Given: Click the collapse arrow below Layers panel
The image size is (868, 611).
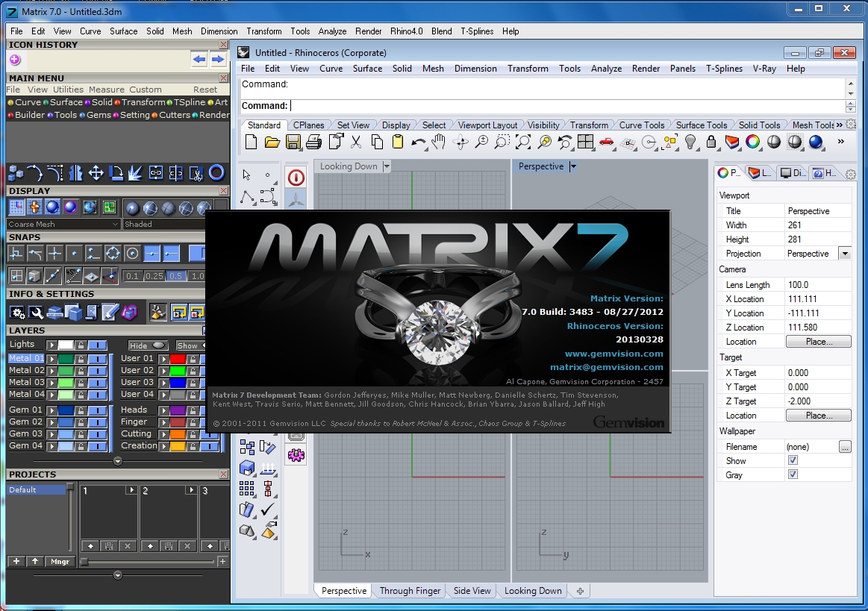Looking at the screenshot, I should tap(117, 461).
